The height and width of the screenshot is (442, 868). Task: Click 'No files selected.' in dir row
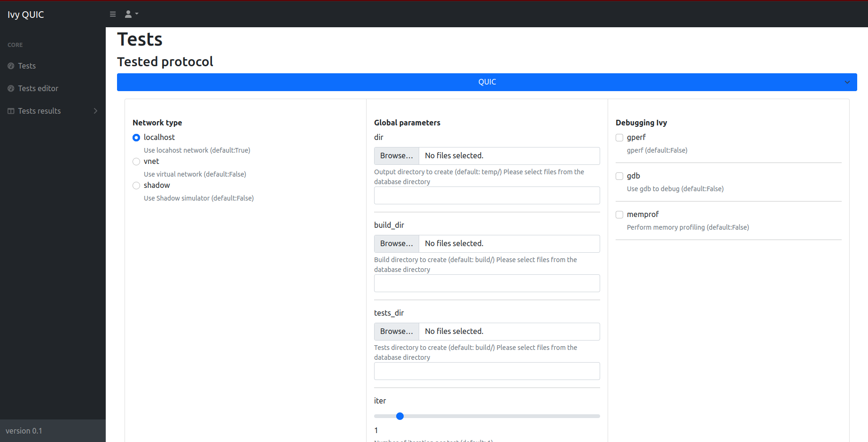pyautogui.click(x=454, y=155)
